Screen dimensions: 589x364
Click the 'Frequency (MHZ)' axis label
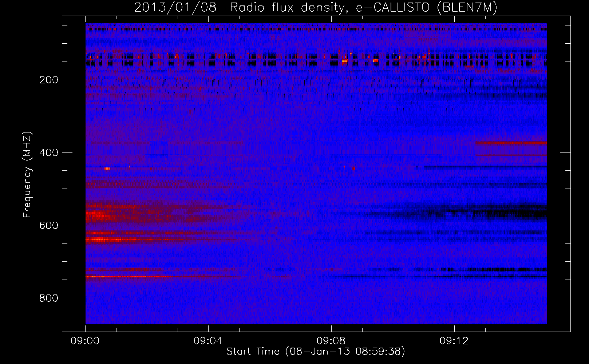tap(27, 175)
